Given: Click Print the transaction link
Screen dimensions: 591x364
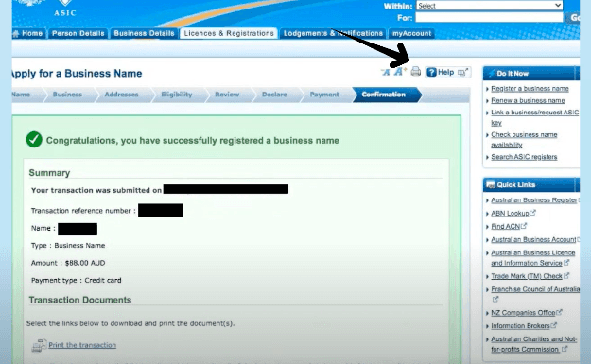Looking at the screenshot, I should click(x=82, y=345).
